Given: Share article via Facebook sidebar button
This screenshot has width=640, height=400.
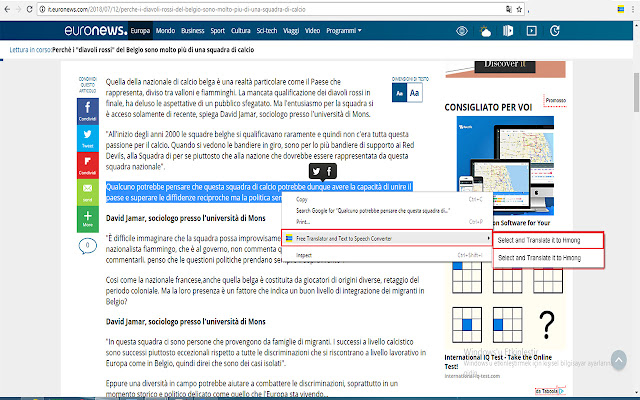Looking at the screenshot, I should 86,111.
